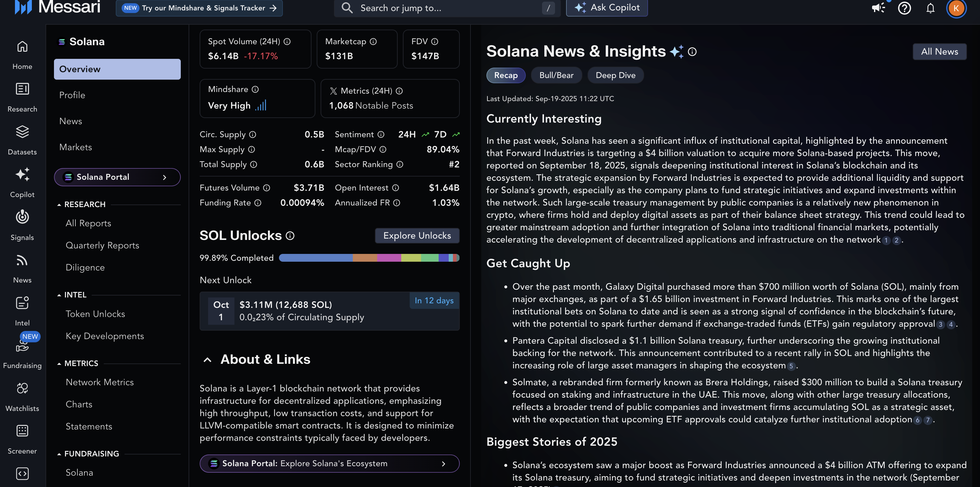Open citation 5 after Pantera Capital paragraph
980x487 pixels.
point(791,366)
